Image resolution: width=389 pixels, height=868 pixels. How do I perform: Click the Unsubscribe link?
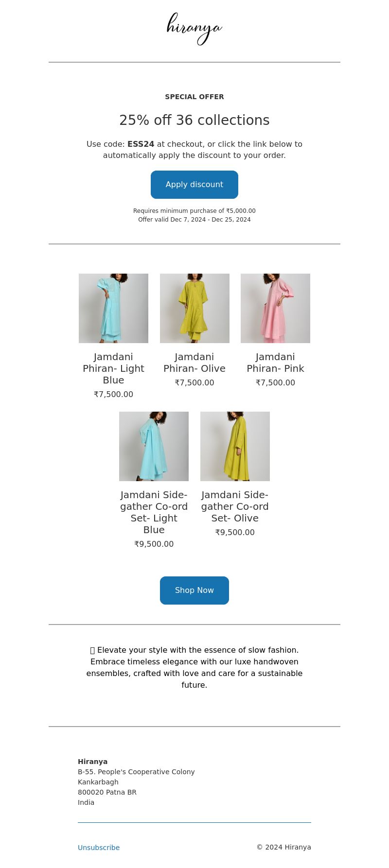click(99, 848)
